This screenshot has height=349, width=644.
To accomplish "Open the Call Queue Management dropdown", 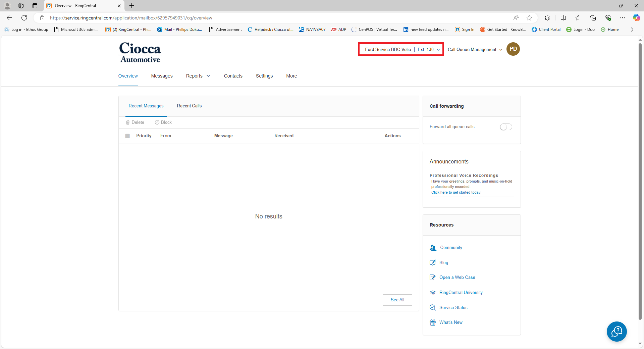I will point(475,49).
